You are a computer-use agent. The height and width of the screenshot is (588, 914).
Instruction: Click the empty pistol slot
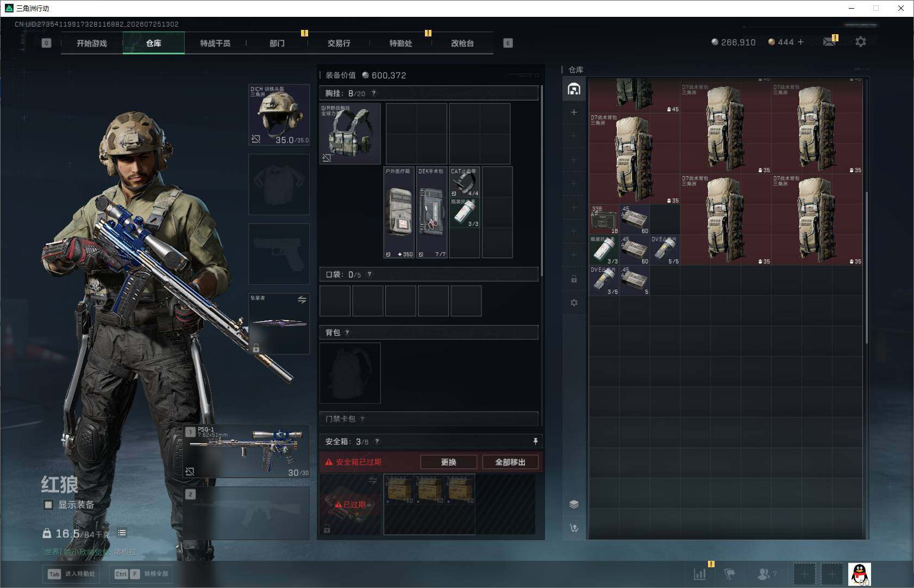coord(279,254)
